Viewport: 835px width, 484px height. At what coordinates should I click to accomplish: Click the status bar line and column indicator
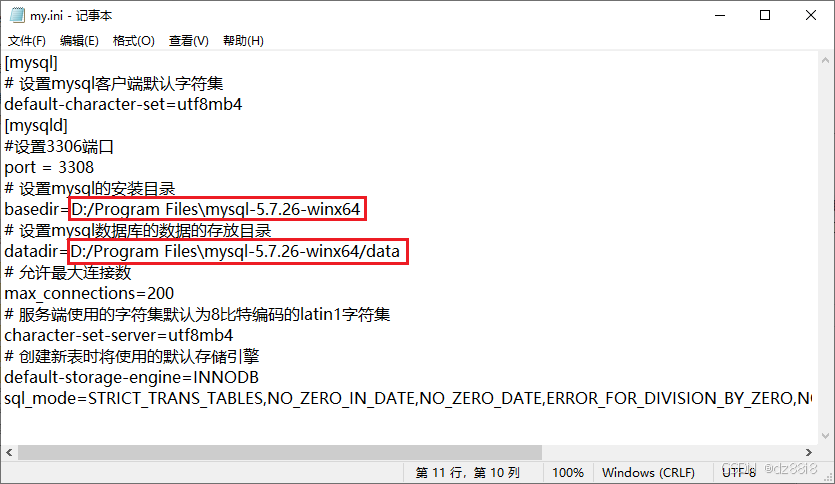click(x=468, y=473)
